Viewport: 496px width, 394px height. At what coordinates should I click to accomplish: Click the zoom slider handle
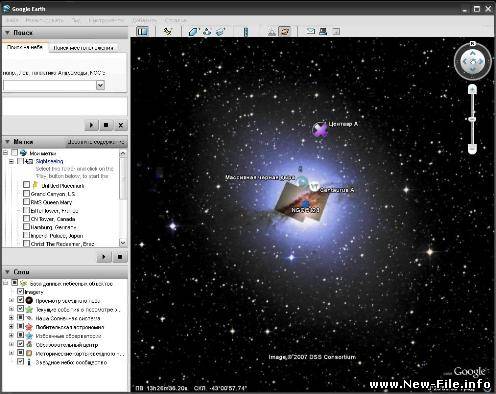[472, 119]
